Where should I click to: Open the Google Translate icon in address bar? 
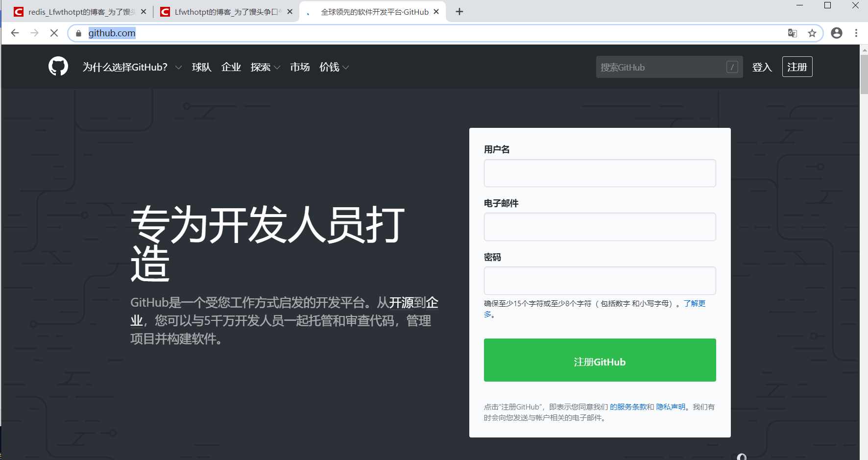(792, 33)
